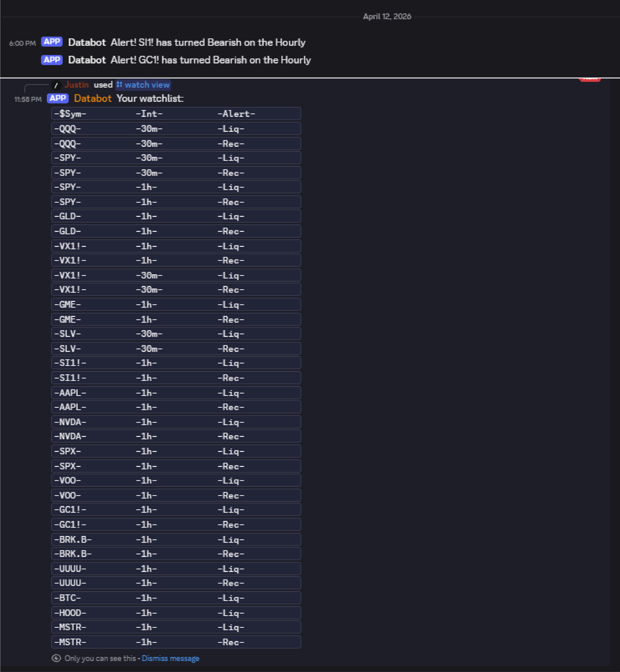
Task: Select the SPY 1h Liq watchlist row
Action: [x=176, y=187]
